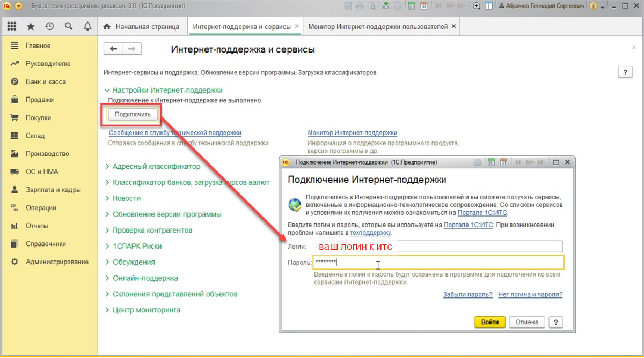The height and width of the screenshot is (358, 644).
Task: Expand the 1СПАРК Риски group
Action: (133, 247)
